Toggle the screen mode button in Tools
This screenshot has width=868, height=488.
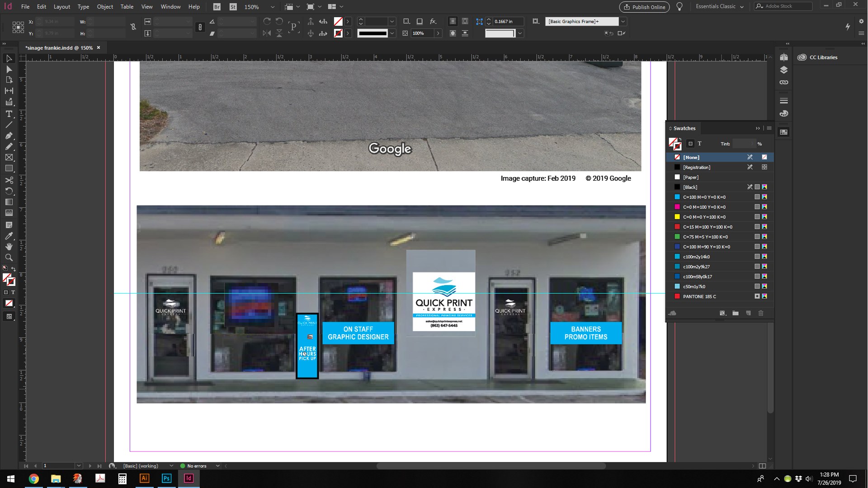pos(9,317)
